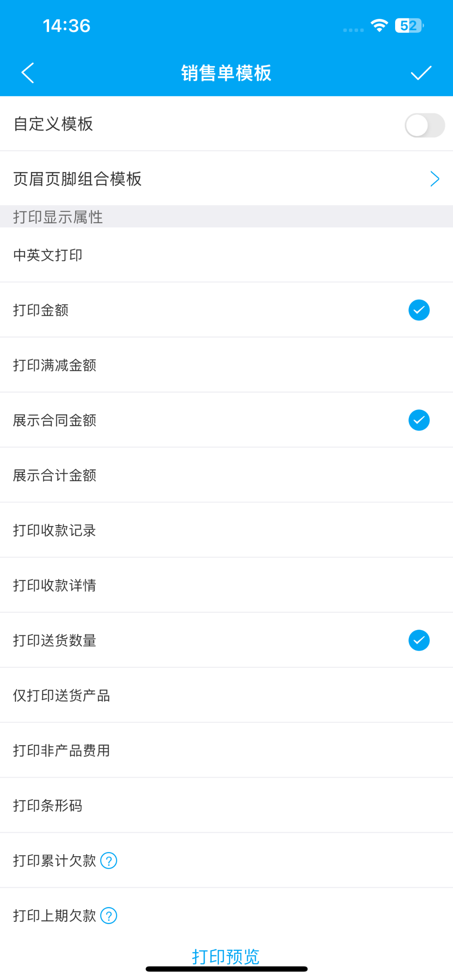Select the 打印满减金额 option

point(226,365)
